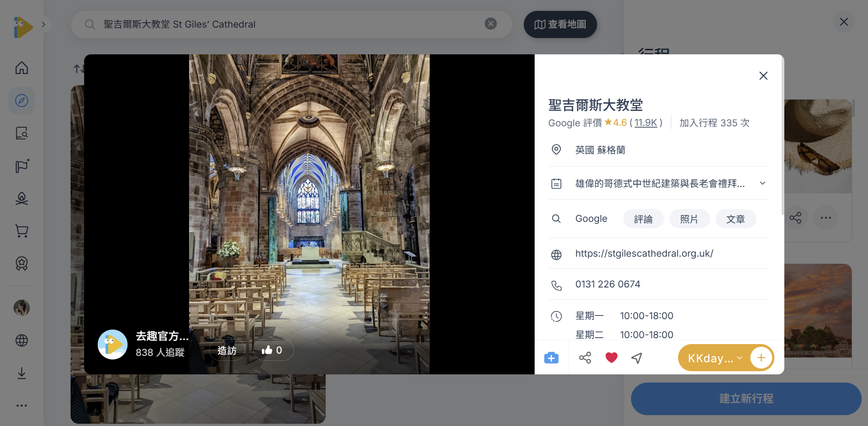
Task: Click the phone number 0131 226 0674
Action: 608,284
